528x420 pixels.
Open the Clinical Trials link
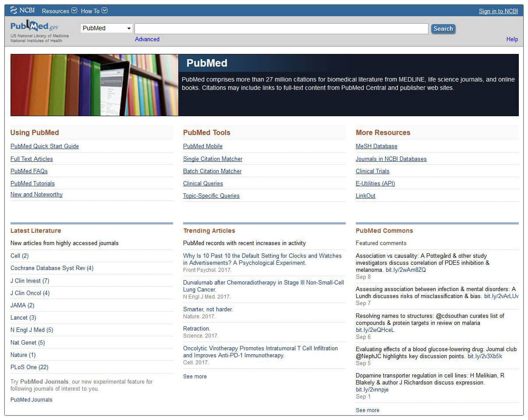click(372, 171)
